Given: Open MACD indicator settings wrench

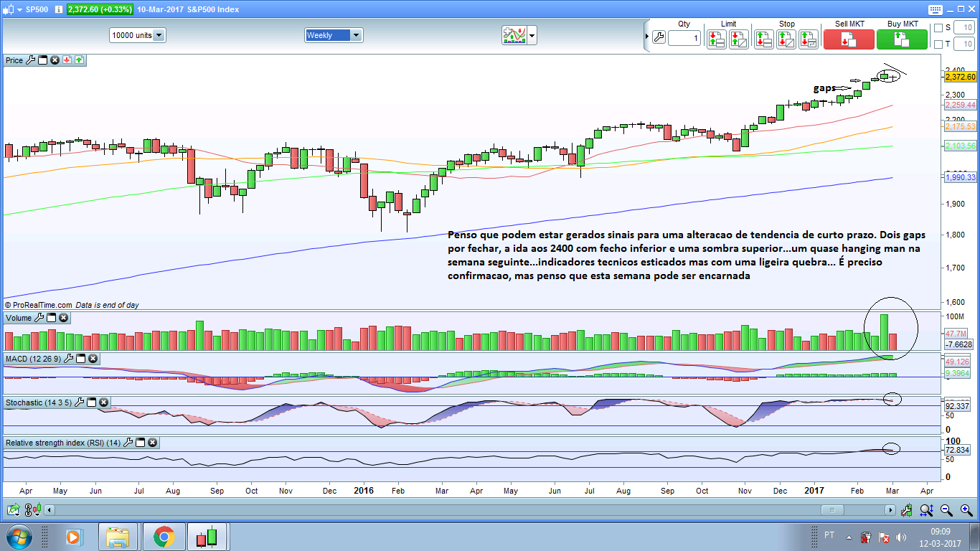Looking at the screenshot, I should point(69,359).
